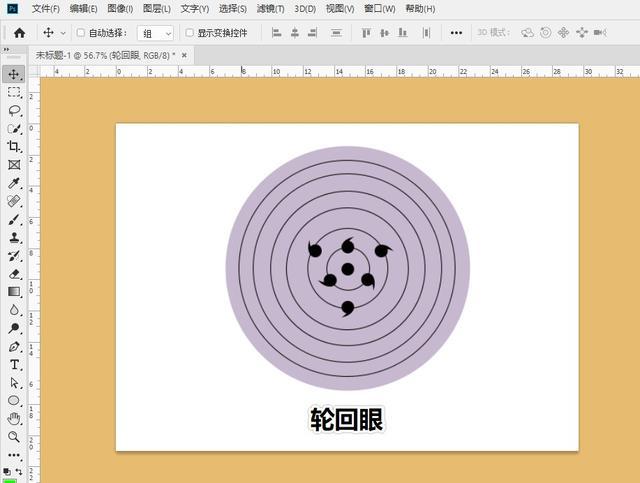Screen dimensions: 640x483
Task: Open the 文件(F) menu
Action: [46, 9]
